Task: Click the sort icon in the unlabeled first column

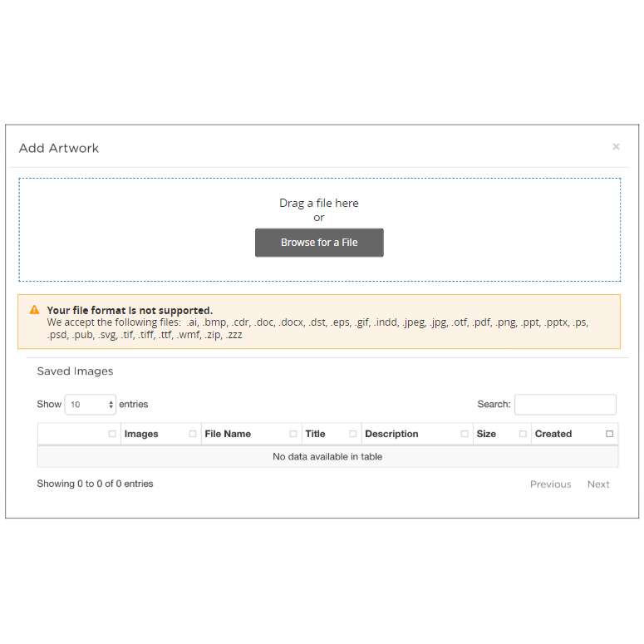Action: point(112,434)
